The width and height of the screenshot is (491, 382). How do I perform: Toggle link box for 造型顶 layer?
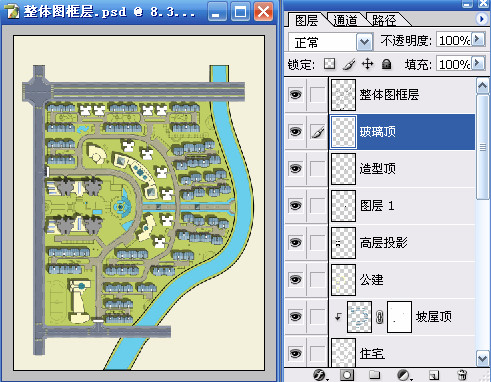click(x=317, y=169)
